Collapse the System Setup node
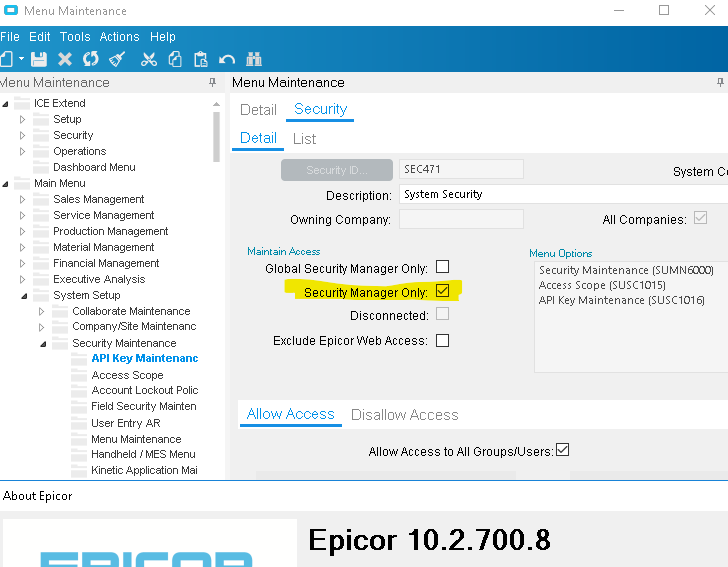Viewport: 728px width, 567px height. [24, 296]
